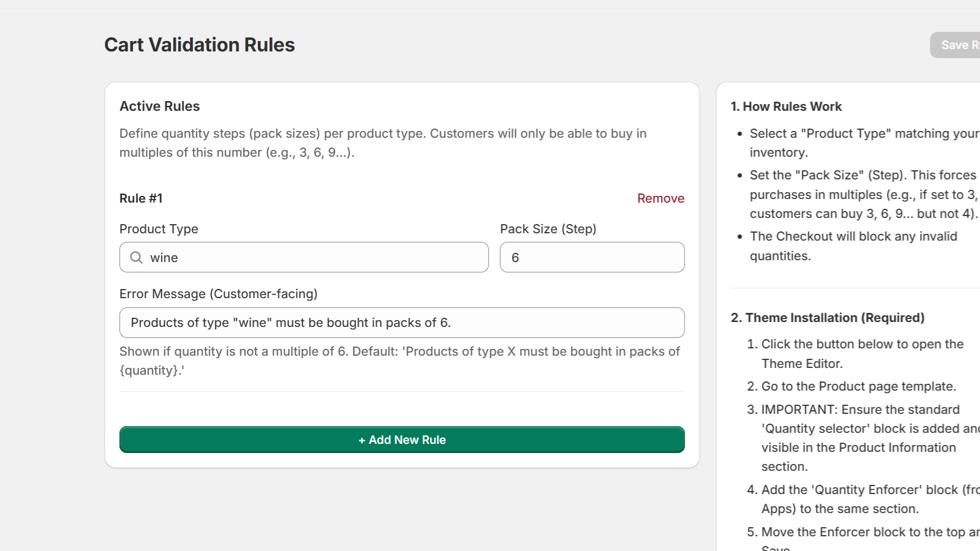Select the Rule #1 label
The width and height of the screenshot is (980, 551).
coord(141,198)
